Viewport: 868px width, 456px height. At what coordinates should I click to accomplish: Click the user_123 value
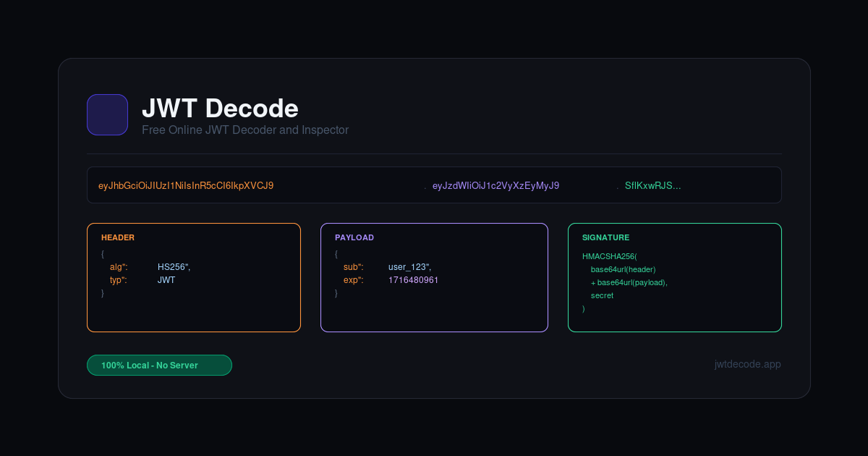pyautogui.click(x=409, y=267)
